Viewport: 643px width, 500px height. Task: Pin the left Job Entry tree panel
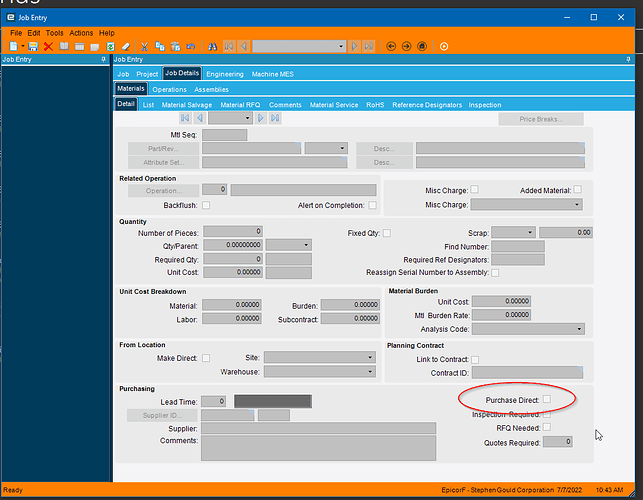pos(103,59)
